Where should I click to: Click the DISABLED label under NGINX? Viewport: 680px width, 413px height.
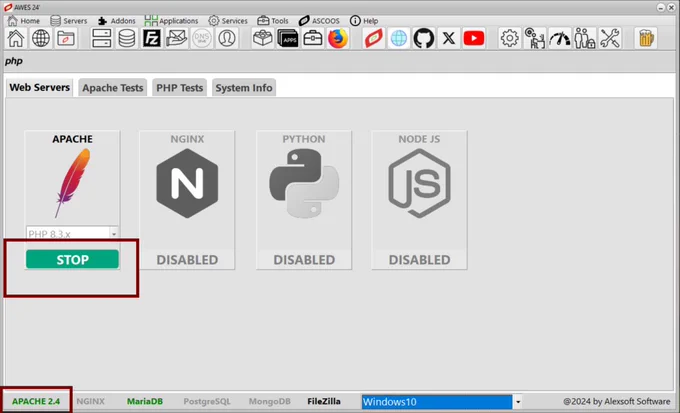coord(187,260)
